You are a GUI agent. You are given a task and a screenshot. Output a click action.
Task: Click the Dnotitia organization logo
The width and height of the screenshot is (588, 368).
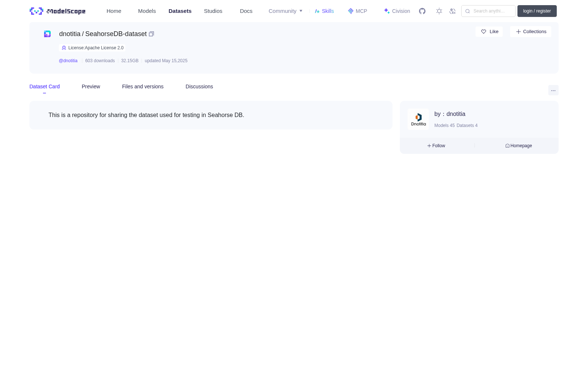418,119
